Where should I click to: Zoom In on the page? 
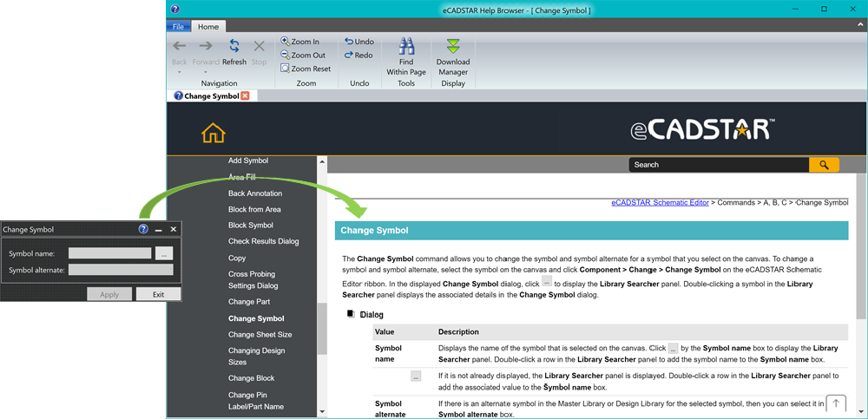pyautogui.click(x=299, y=42)
